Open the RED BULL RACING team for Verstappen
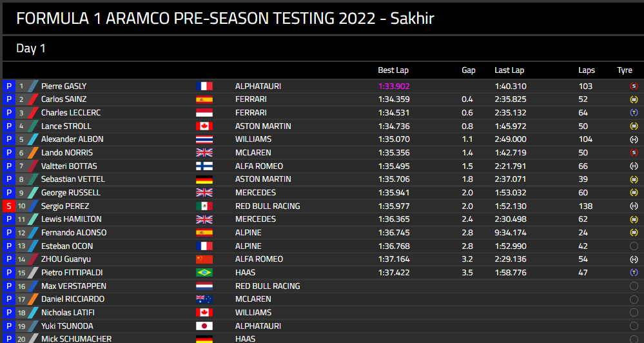644x343 pixels. coord(268,286)
